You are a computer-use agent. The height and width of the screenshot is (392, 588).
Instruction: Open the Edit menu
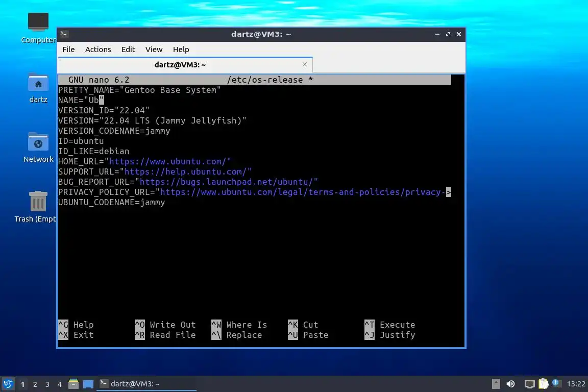coord(128,50)
